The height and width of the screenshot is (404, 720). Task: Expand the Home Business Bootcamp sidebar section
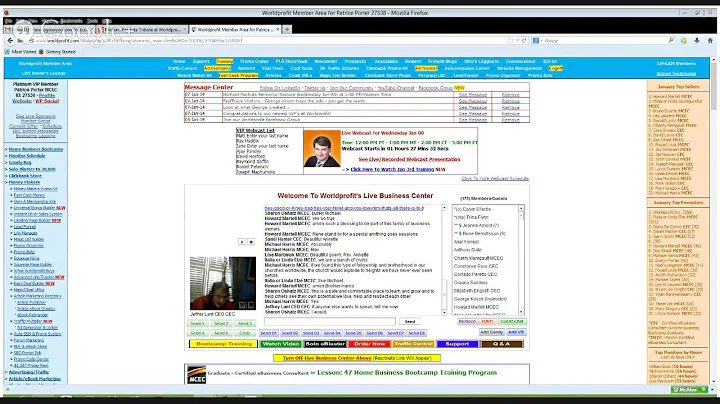36,149
